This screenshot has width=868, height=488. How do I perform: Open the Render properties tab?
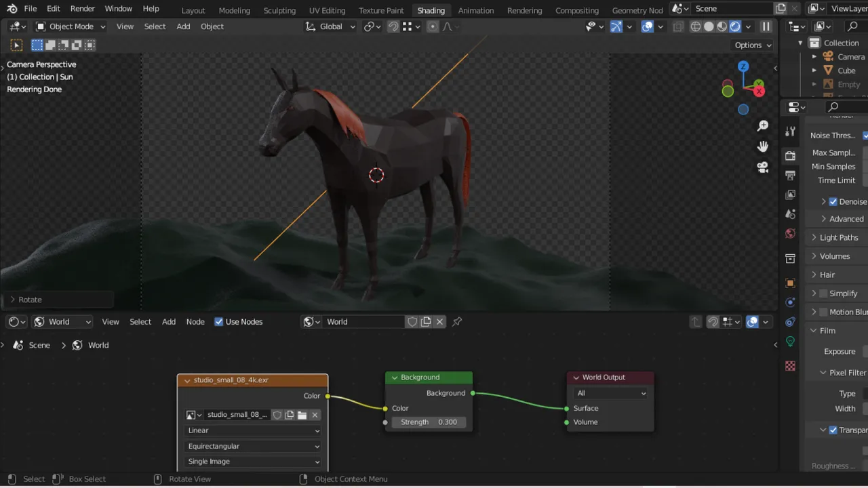[790, 156]
